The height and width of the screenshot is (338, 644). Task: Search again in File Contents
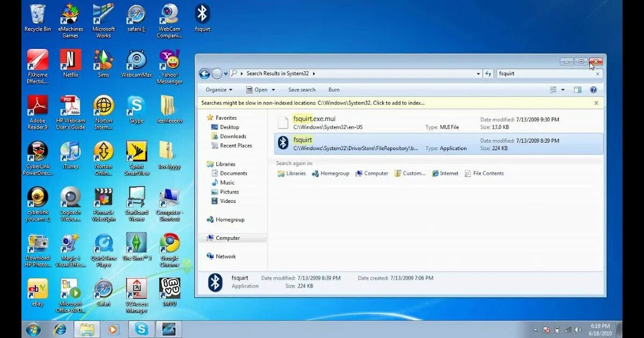coord(484,173)
